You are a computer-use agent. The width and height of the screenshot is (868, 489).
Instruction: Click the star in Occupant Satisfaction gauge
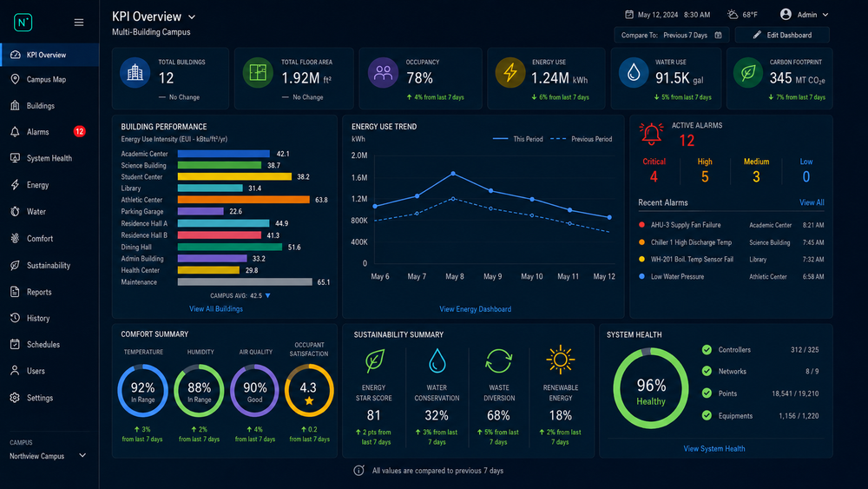click(x=309, y=400)
